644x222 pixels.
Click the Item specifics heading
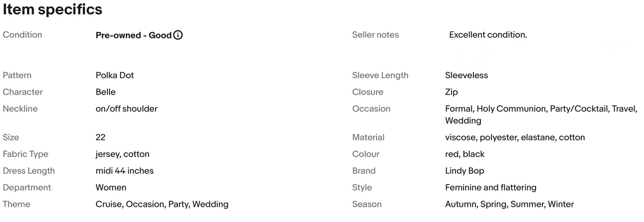53,9
